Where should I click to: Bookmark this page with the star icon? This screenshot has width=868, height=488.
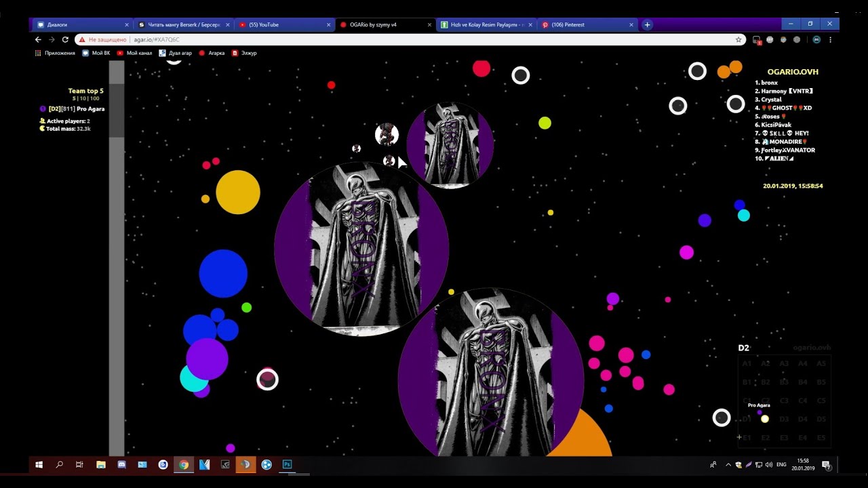pyautogui.click(x=738, y=40)
